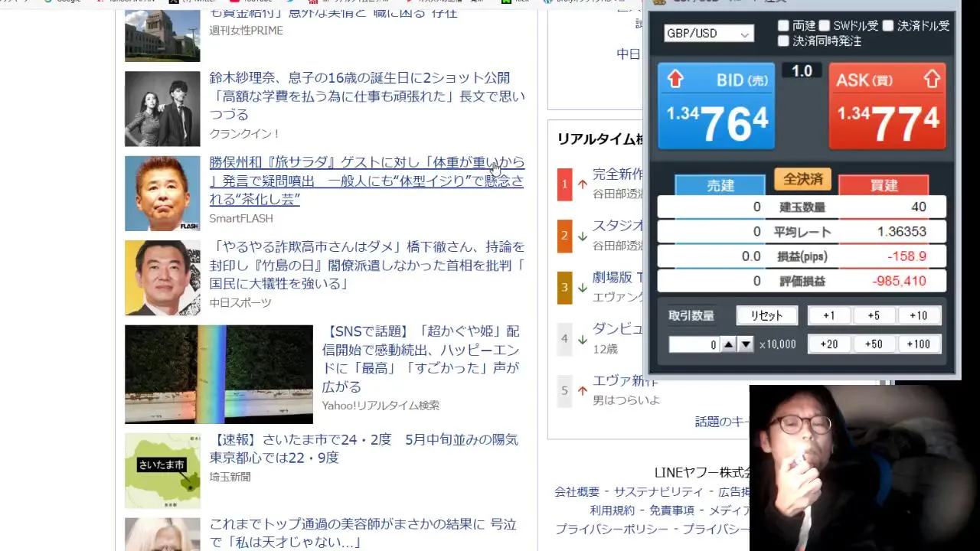Click the gold rank 3 badge

click(x=565, y=288)
